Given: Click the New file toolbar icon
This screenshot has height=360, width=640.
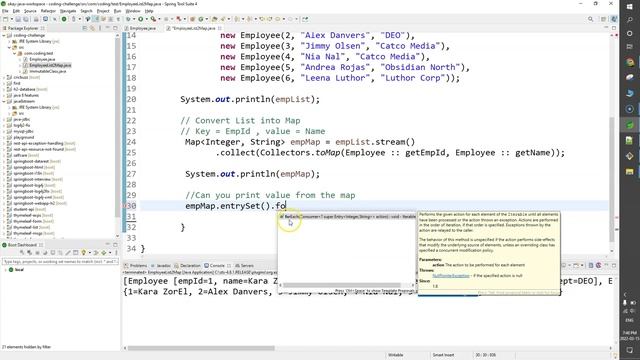Looking at the screenshot, I should click(x=5, y=19).
